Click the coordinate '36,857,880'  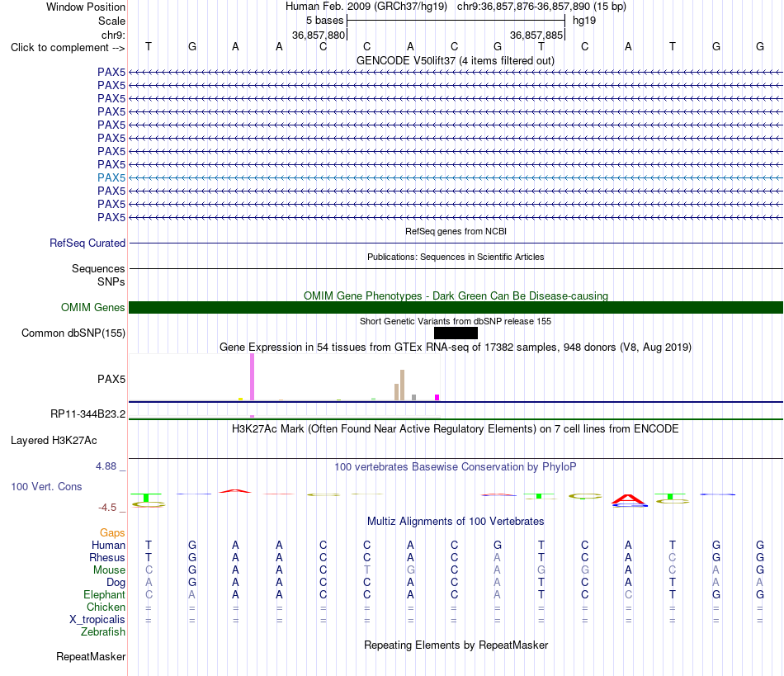[319, 35]
